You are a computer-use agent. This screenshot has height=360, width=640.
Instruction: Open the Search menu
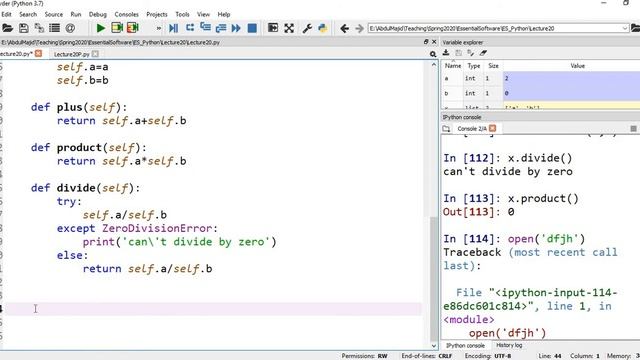28,14
